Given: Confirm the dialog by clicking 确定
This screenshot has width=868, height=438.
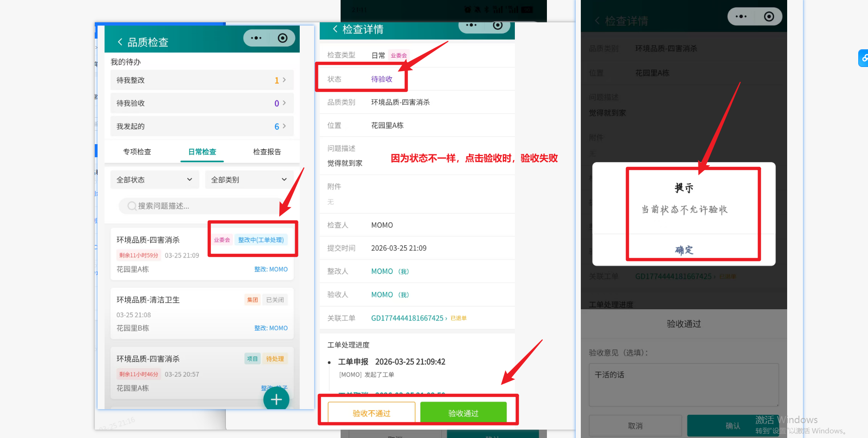Looking at the screenshot, I should pos(684,250).
